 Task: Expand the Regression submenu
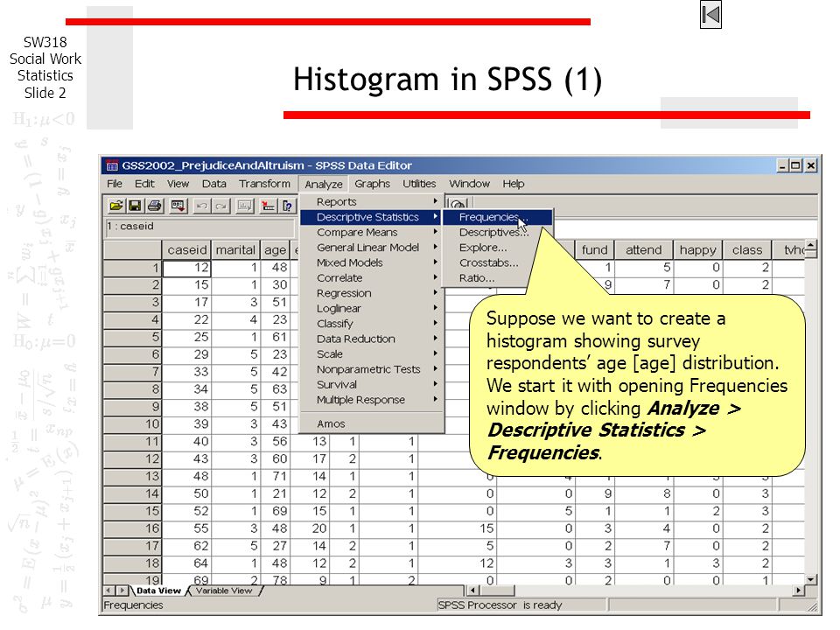coord(372,293)
